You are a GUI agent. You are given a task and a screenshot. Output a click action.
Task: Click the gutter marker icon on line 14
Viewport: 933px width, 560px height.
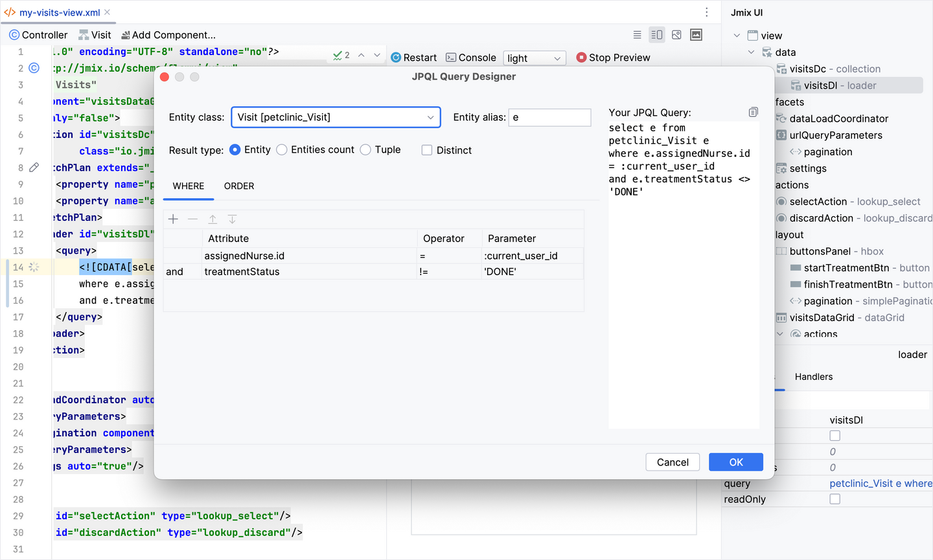(x=34, y=267)
